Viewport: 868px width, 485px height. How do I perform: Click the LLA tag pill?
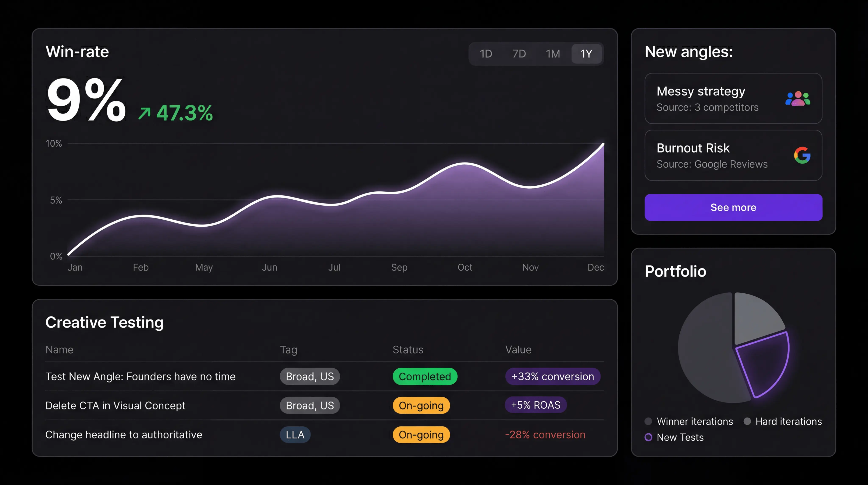[295, 435]
